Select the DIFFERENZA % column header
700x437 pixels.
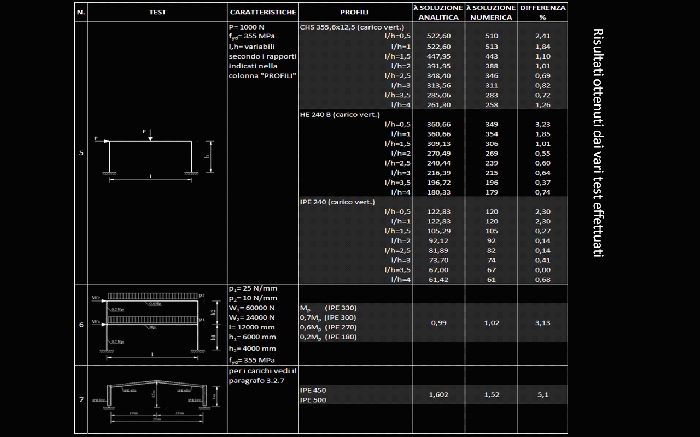click(543, 12)
